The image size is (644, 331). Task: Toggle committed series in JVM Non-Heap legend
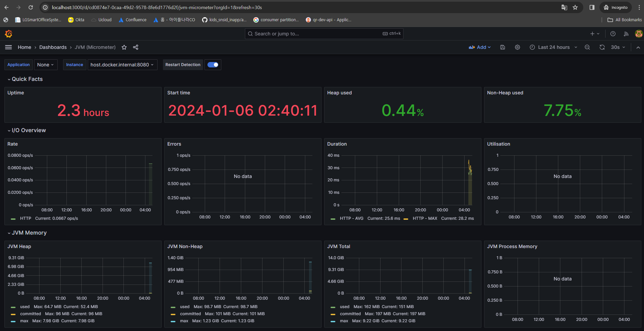point(190,314)
